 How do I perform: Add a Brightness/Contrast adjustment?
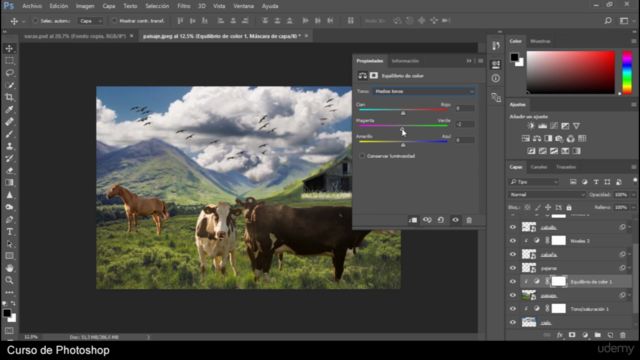coord(531,126)
